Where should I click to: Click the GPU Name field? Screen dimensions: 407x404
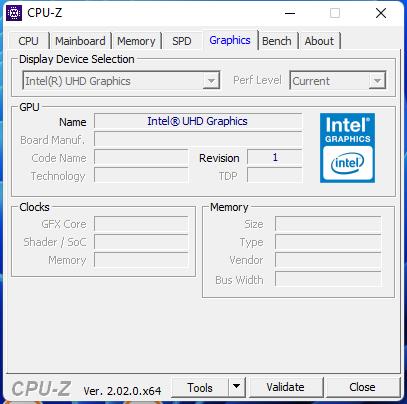click(198, 121)
